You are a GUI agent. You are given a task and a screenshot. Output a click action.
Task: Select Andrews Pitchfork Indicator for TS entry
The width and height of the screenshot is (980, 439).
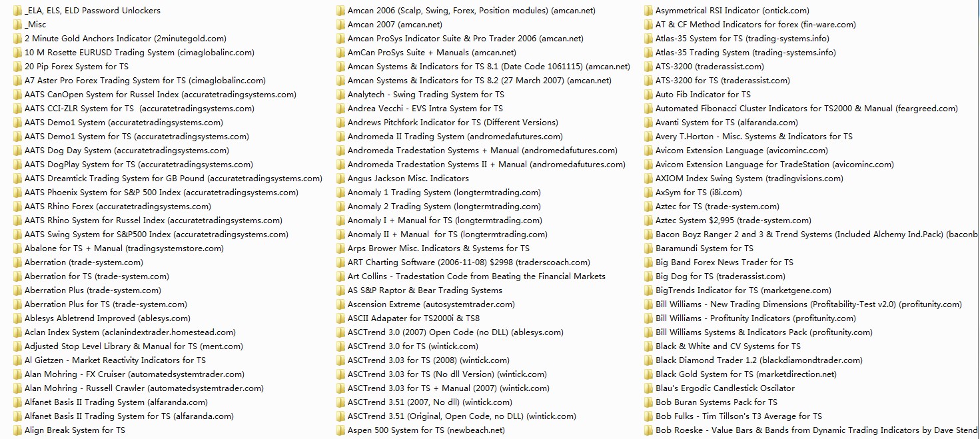(x=452, y=123)
